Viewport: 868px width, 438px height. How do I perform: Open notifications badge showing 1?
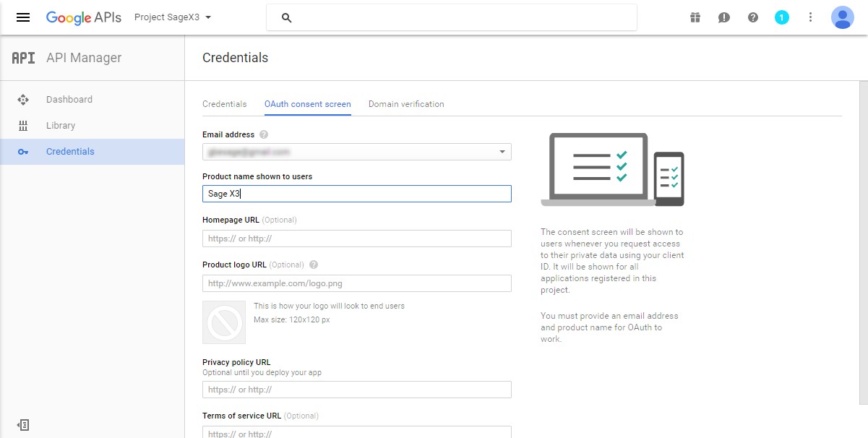[782, 17]
